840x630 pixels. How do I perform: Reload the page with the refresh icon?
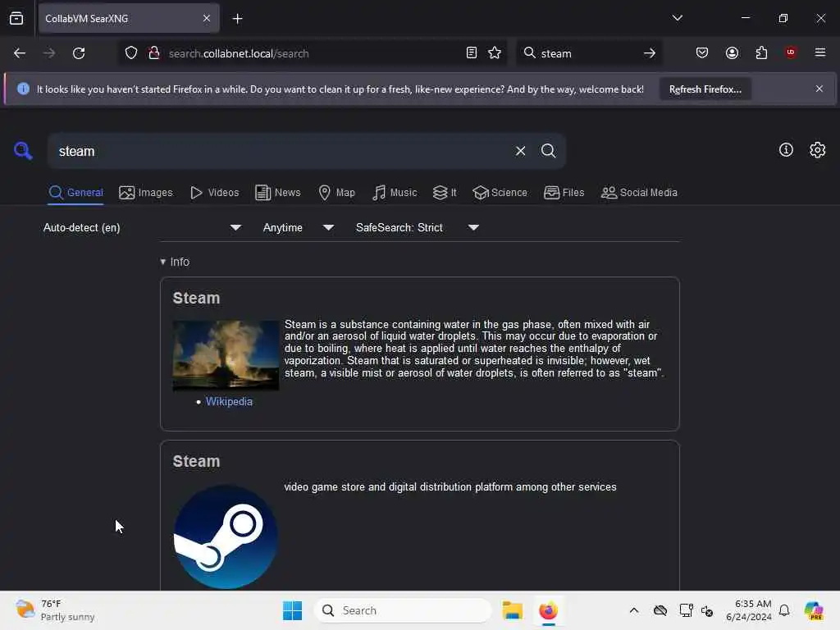[79, 53]
